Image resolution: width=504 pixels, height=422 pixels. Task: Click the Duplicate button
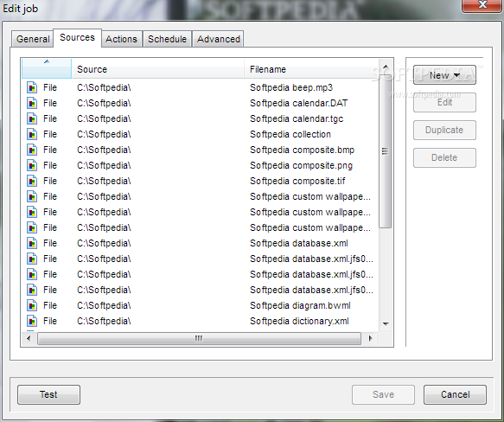point(444,130)
